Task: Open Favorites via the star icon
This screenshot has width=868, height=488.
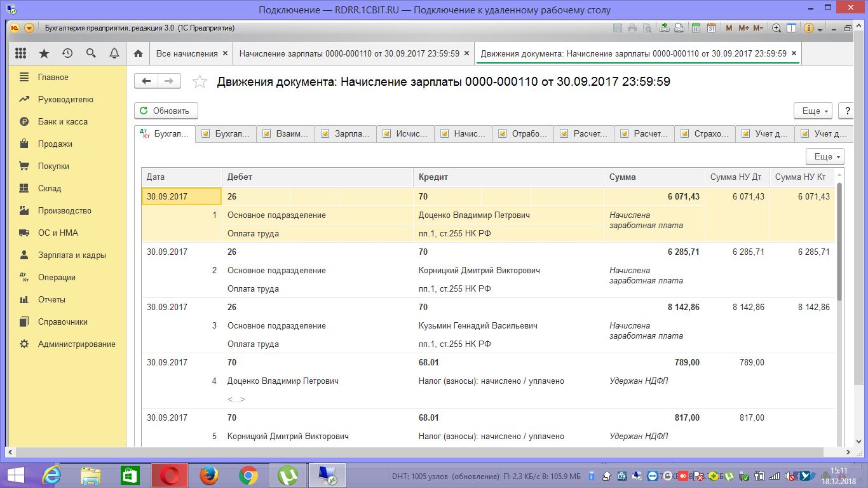Action: [44, 53]
